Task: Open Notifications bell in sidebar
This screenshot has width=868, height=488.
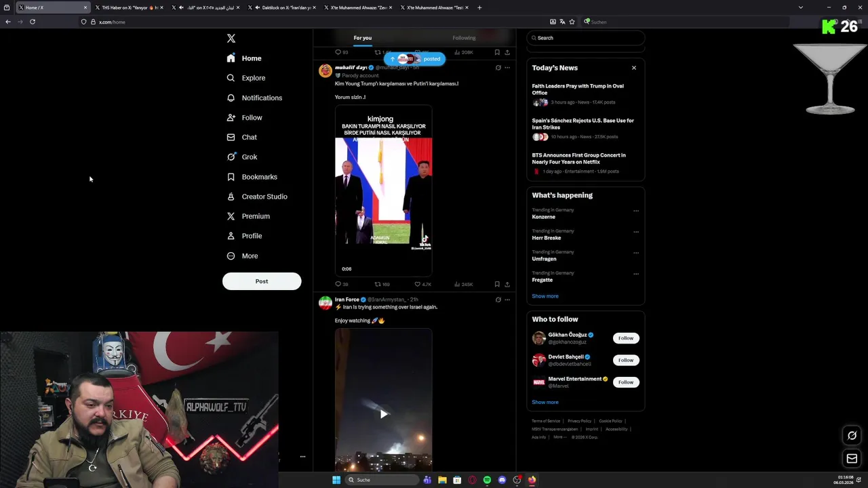Action: (x=231, y=98)
